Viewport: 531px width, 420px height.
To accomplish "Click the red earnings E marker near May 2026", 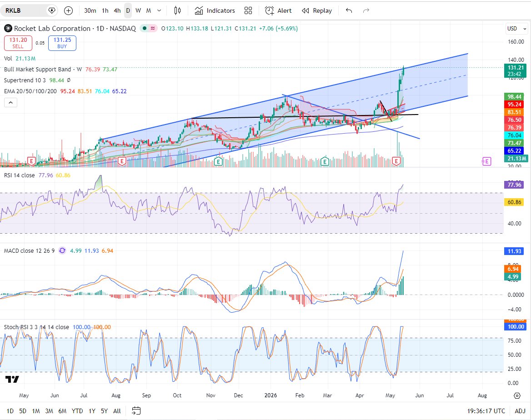I will (x=396, y=161).
